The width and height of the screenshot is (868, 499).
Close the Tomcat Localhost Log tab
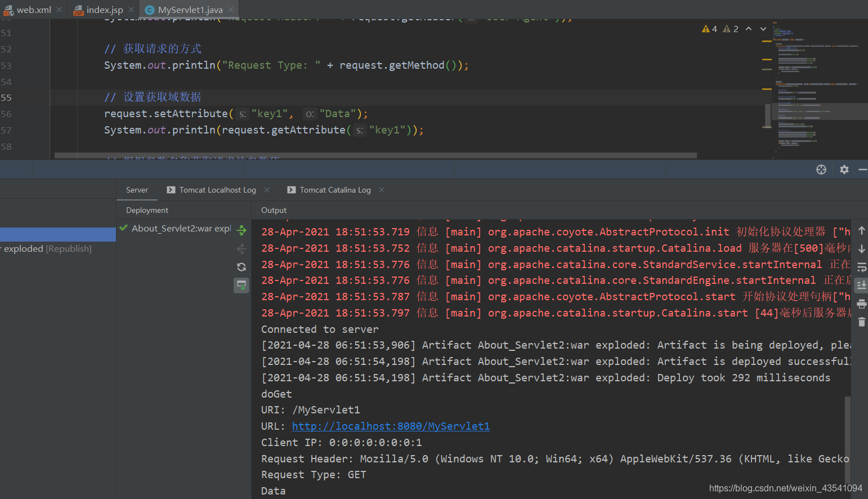pyautogui.click(x=267, y=190)
